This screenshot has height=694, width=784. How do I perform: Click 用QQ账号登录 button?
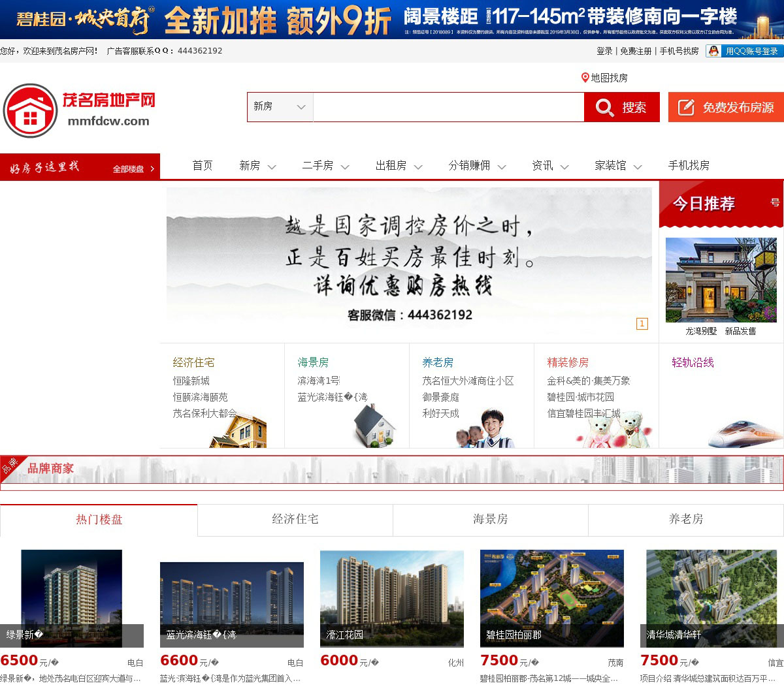pos(744,51)
